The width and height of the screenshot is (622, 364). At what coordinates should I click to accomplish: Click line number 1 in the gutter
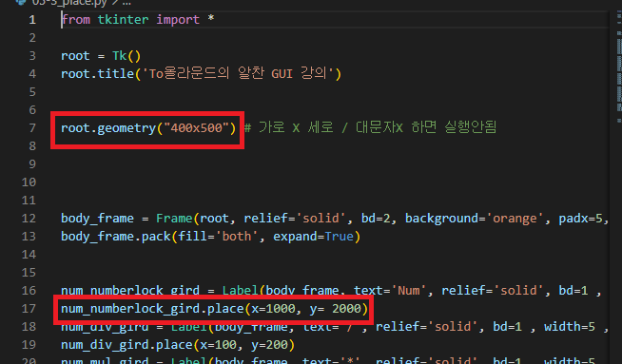pyautogui.click(x=32, y=19)
